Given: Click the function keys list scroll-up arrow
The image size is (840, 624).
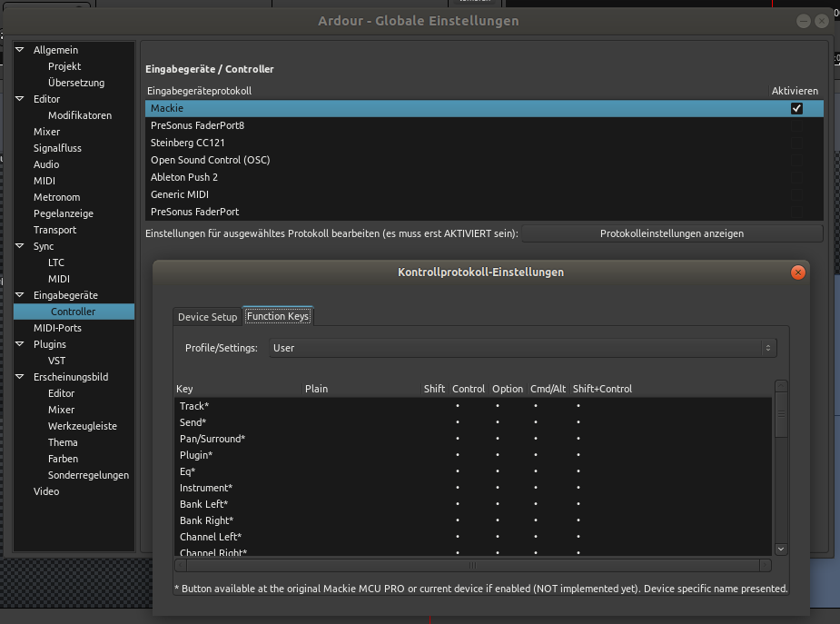Looking at the screenshot, I should [781, 386].
